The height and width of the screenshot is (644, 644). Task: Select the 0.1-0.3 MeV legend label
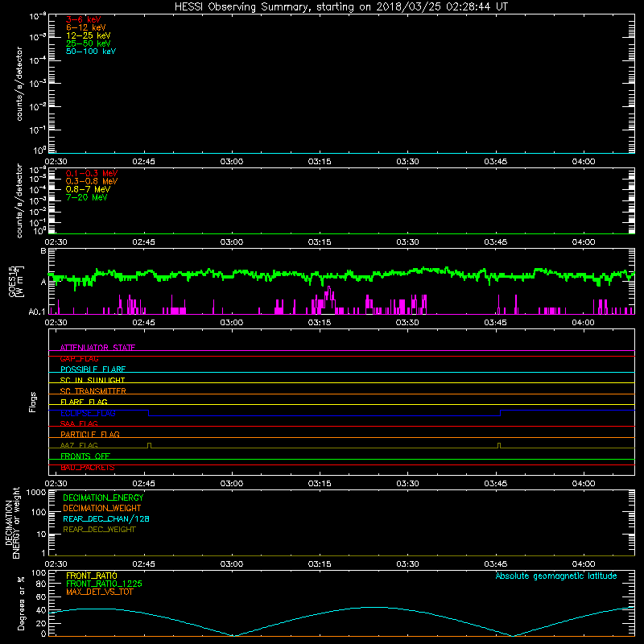92,173
